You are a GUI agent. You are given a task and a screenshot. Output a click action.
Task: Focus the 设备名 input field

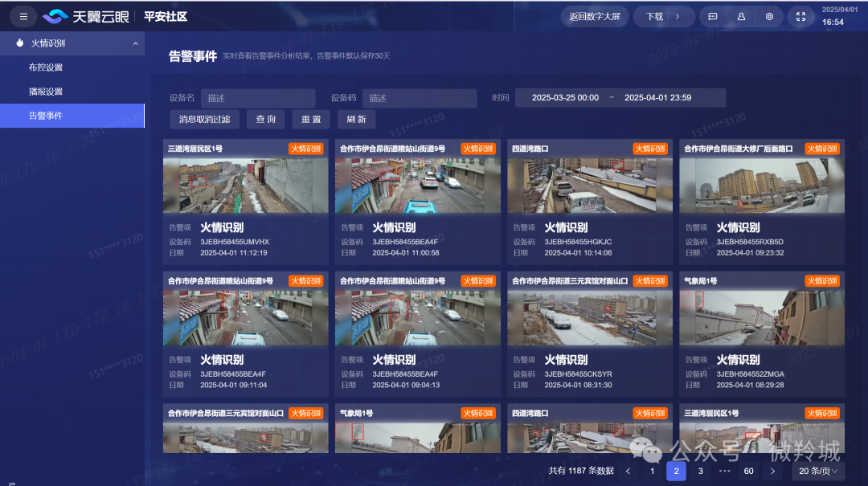[258, 98]
